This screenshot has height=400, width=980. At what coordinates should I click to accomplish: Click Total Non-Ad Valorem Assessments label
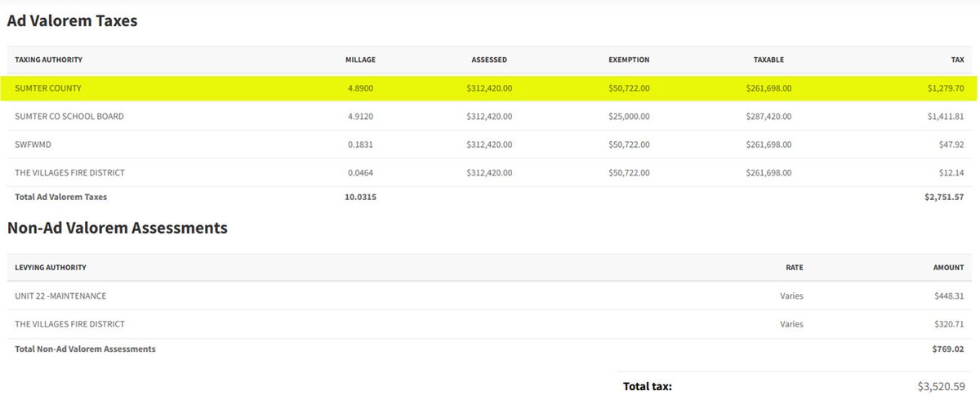[86, 349]
